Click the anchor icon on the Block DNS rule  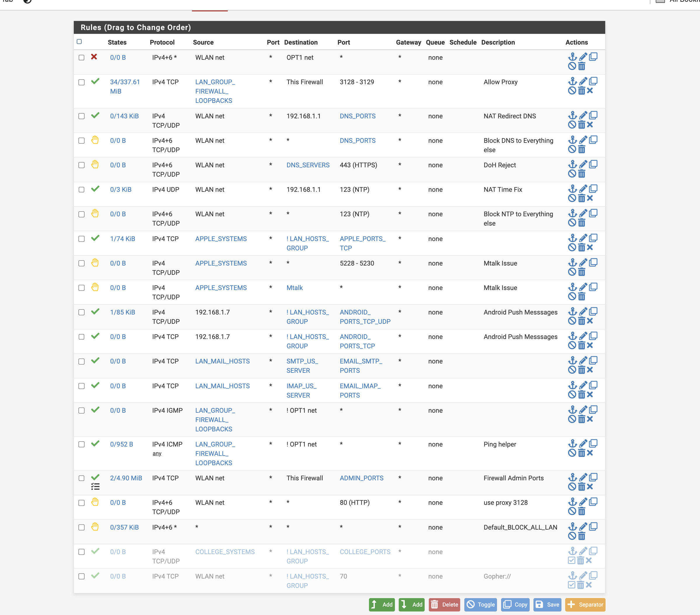tap(573, 140)
